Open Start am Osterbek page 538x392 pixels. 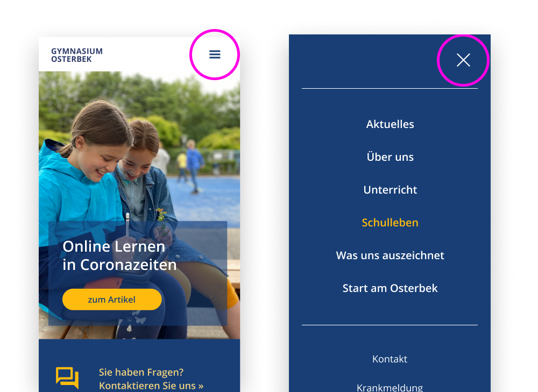390,288
